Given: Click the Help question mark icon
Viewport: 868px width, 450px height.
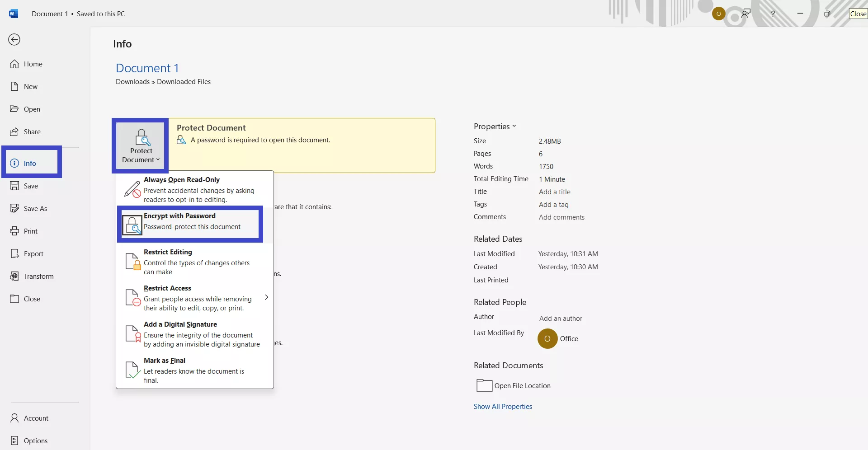Looking at the screenshot, I should click(x=773, y=14).
